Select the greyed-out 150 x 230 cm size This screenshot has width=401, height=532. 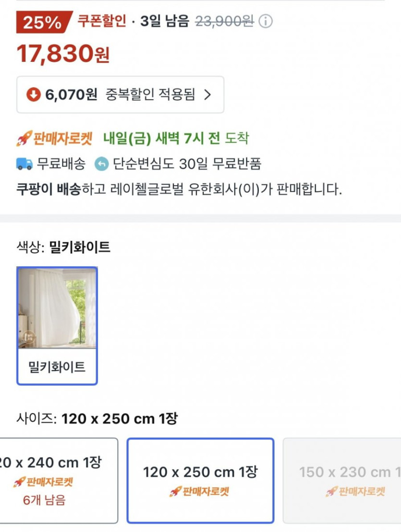342,481
